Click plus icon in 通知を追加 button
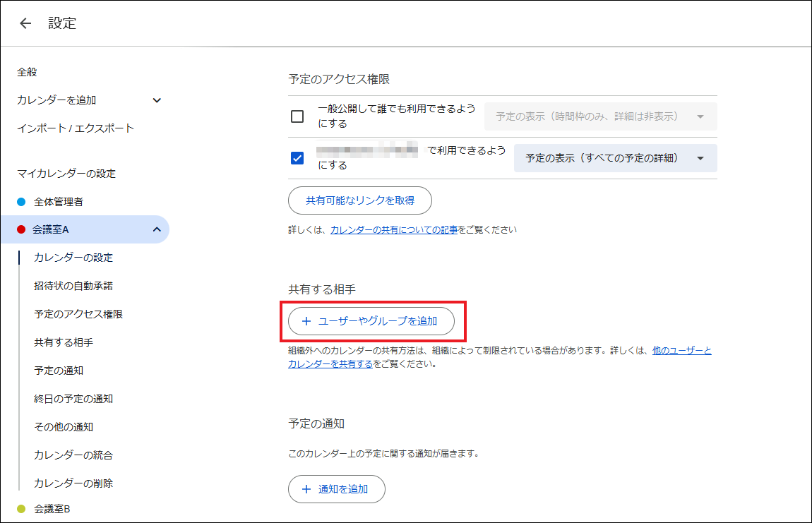This screenshot has width=812, height=523. click(x=306, y=489)
